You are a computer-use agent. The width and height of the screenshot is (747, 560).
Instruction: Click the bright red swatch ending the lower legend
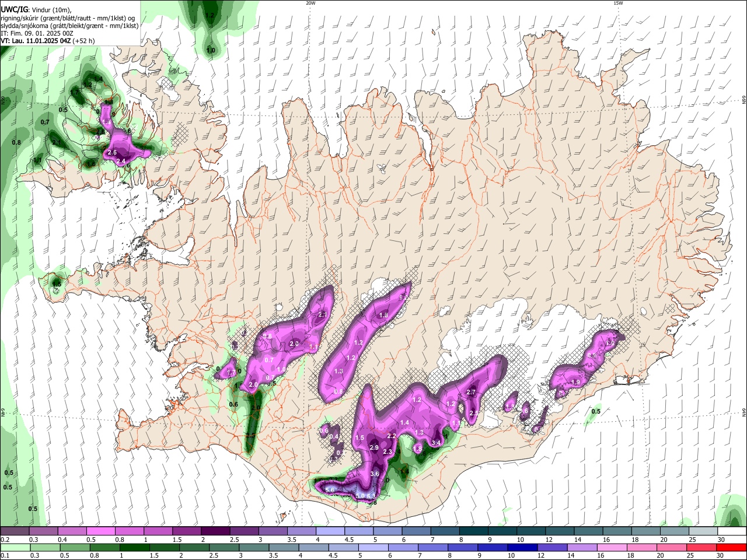[x=732, y=548]
